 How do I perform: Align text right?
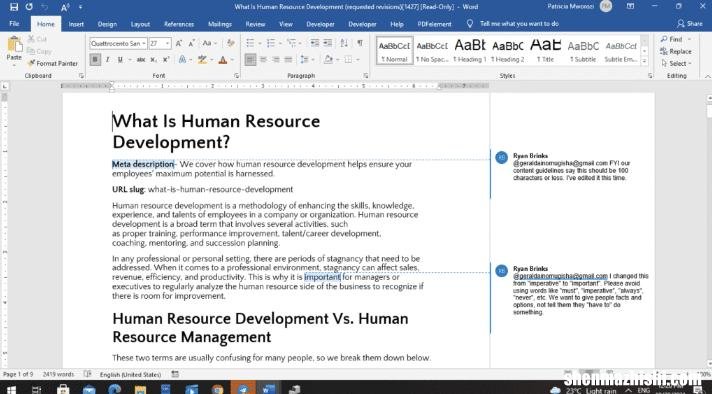276,59
